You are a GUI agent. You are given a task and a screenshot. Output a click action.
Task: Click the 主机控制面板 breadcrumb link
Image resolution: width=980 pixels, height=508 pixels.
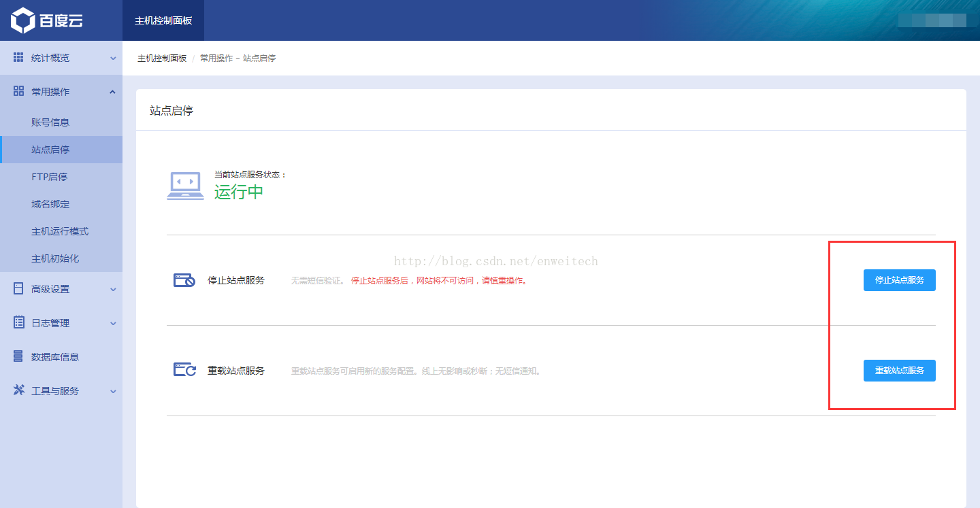click(162, 58)
